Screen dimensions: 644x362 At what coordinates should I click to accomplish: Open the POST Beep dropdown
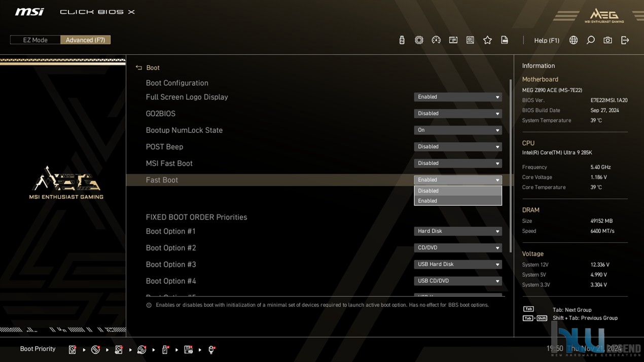458,147
